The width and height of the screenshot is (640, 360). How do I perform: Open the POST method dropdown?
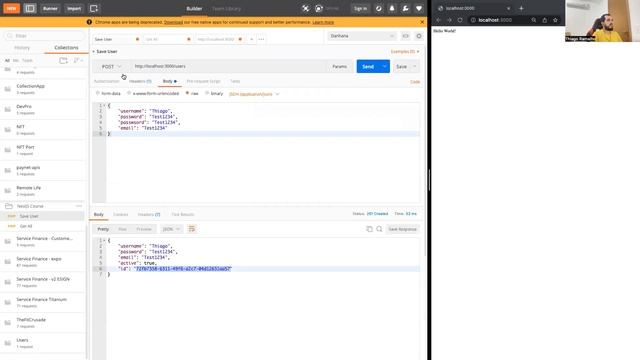[111, 67]
